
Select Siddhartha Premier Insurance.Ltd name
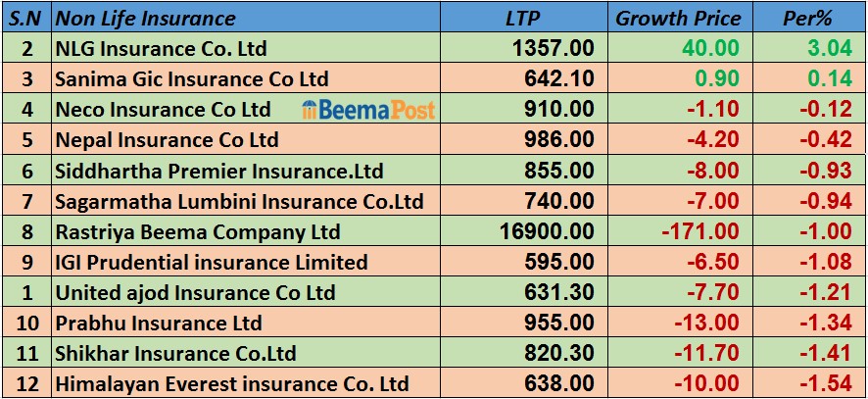coord(219,171)
